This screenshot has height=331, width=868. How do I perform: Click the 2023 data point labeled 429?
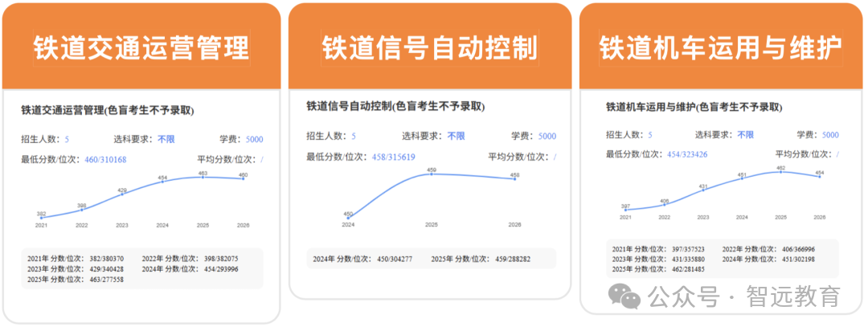tap(122, 194)
